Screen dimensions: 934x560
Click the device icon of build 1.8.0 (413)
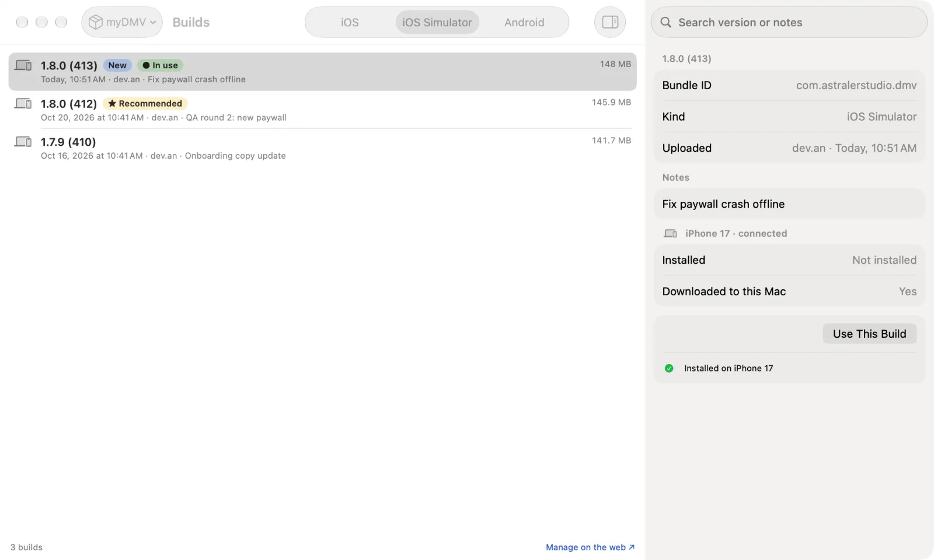(x=23, y=65)
